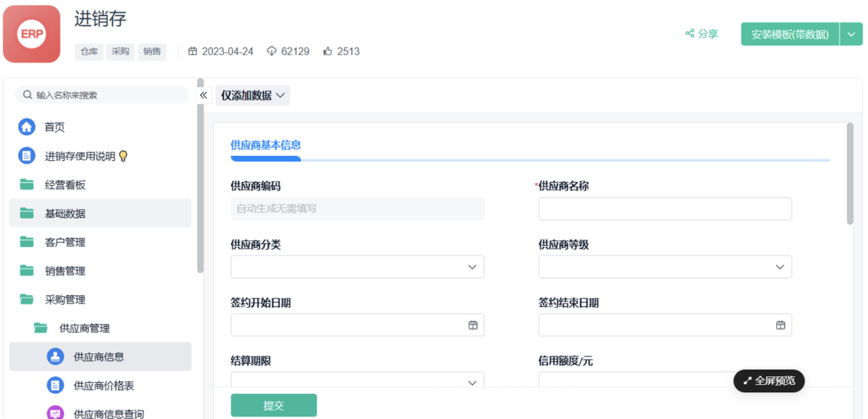Click the green 提交 button

coord(274,405)
